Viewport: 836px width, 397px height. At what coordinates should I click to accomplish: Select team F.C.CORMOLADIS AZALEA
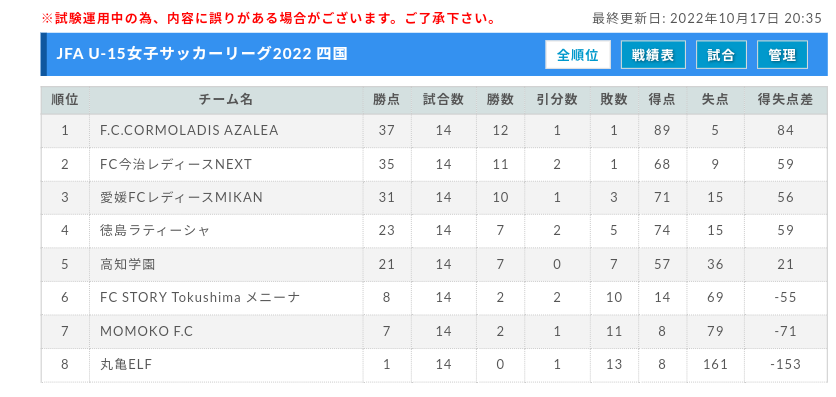pos(189,131)
